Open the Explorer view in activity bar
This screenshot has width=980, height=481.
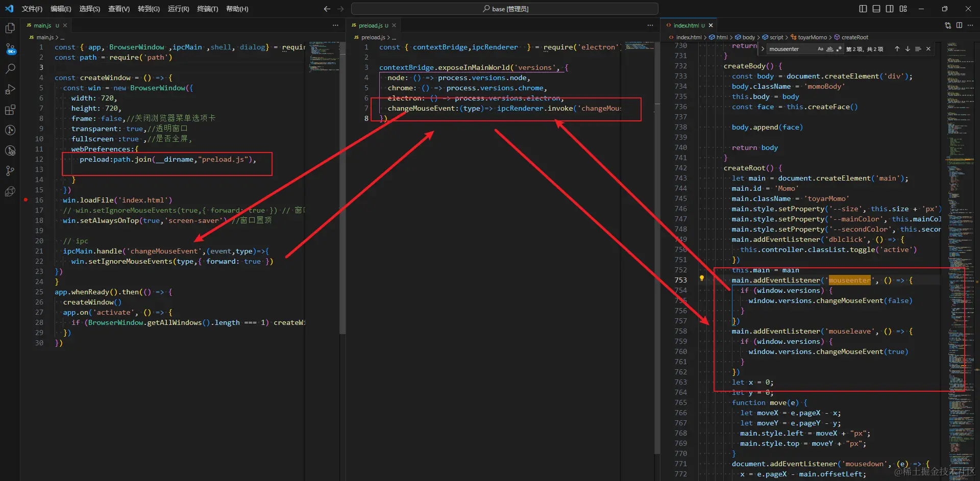pos(10,28)
